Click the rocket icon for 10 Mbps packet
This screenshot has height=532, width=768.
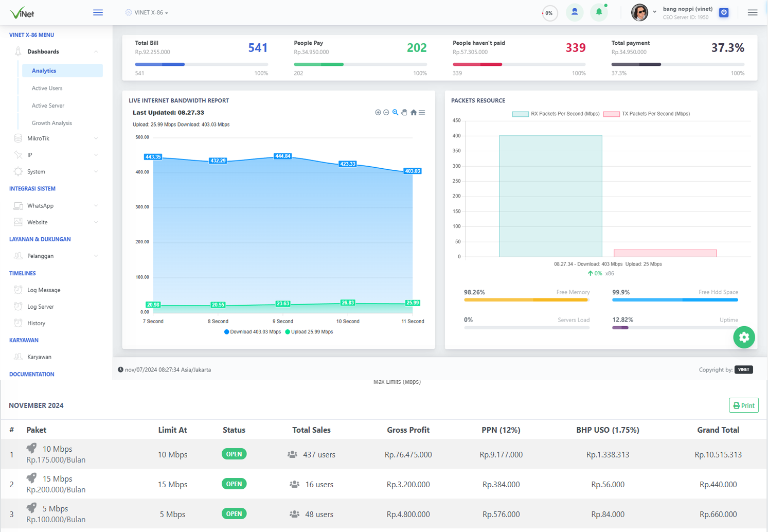coord(31,448)
